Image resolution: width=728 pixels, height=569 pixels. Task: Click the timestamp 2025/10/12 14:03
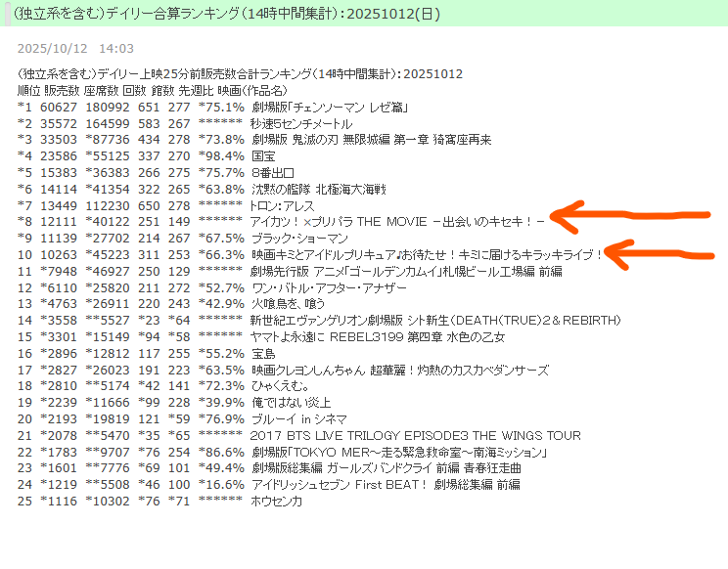click(75, 48)
